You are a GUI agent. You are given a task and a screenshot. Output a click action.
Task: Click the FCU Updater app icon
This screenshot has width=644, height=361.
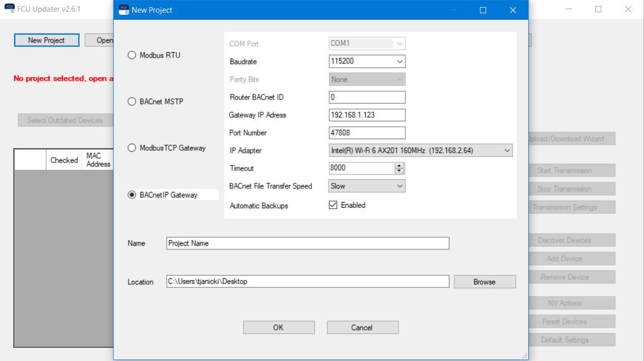click(9, 9)
